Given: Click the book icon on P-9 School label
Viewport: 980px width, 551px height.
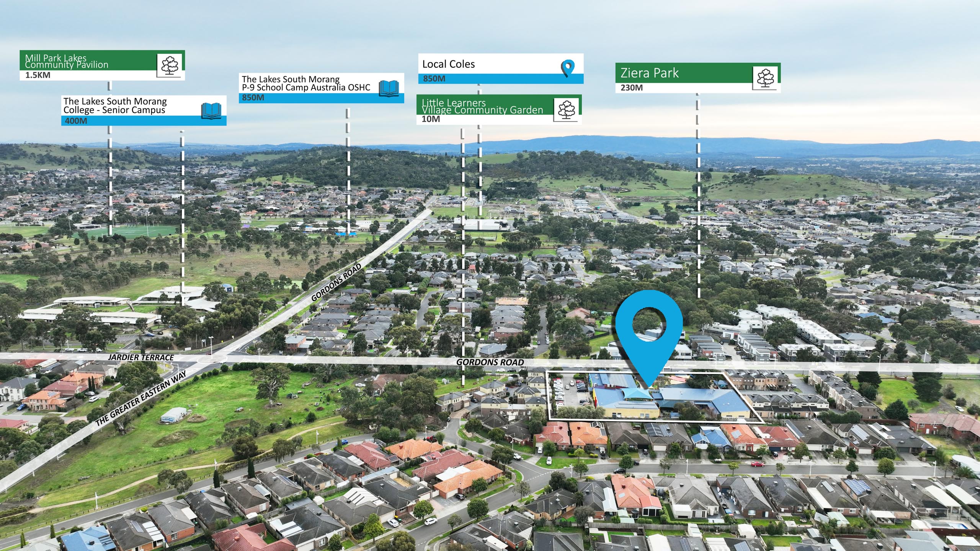Looking at the screenshot, I should coord(389,88).
